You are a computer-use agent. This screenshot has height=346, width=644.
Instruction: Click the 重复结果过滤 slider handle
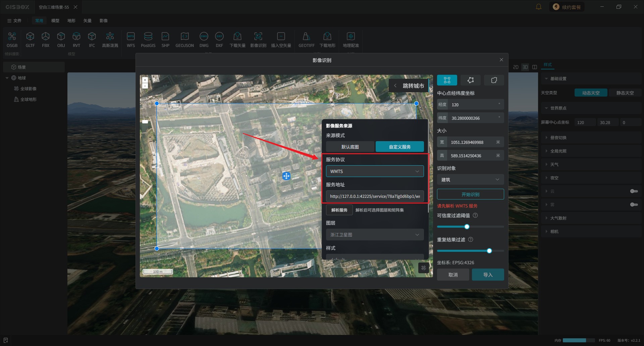(x=489, y=251)
